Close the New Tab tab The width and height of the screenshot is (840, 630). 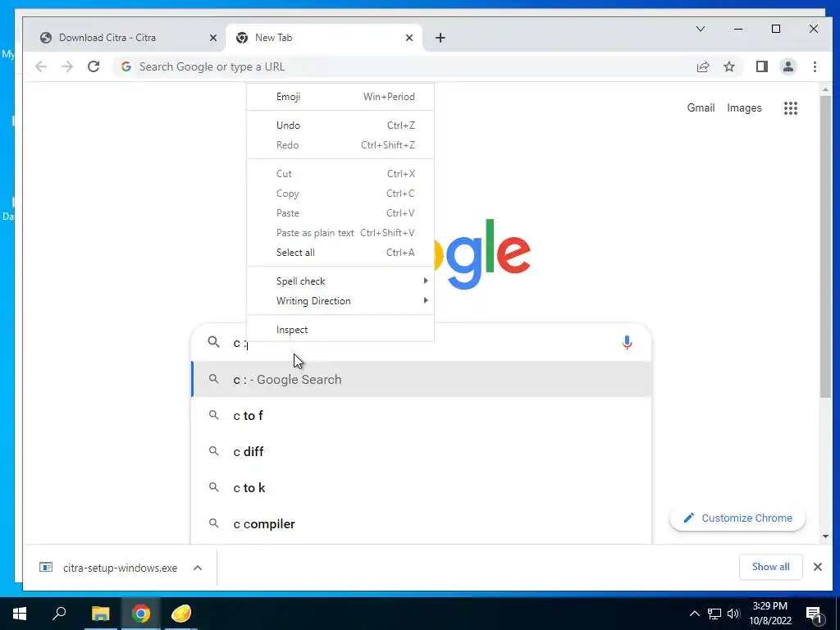pyautogui.click(x=409, y=38)
